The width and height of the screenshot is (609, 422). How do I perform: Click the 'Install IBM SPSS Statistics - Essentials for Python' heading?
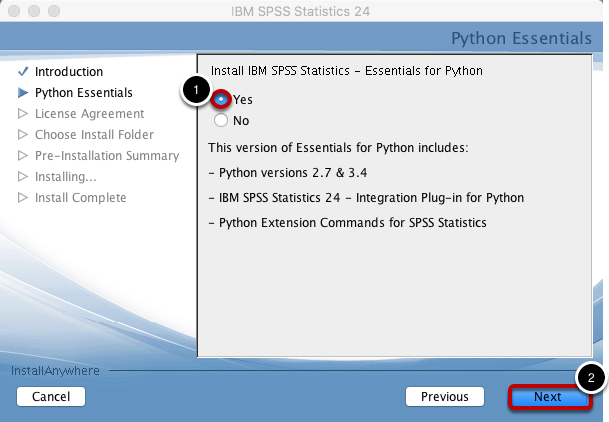[347, 71]
